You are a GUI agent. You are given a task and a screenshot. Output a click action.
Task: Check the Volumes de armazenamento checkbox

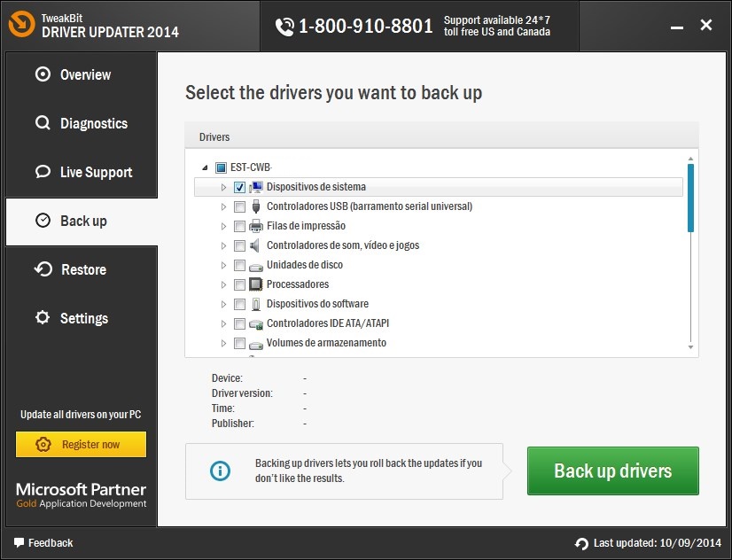tap(239, 343)
